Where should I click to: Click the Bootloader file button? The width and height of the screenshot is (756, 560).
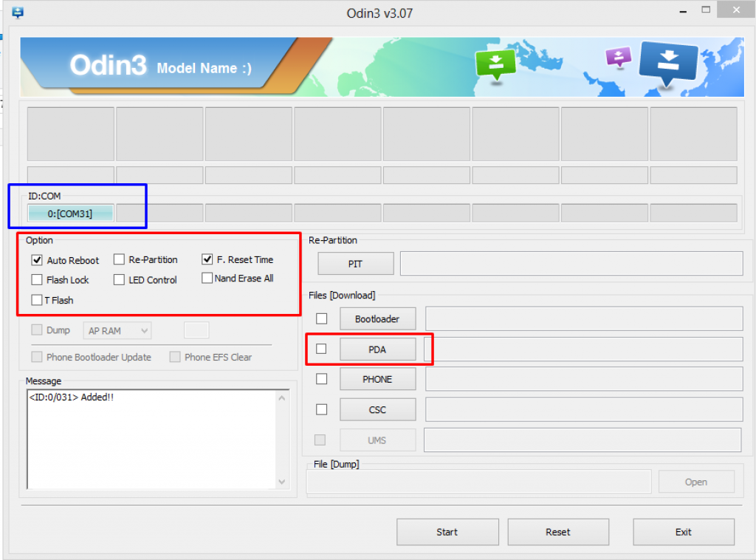point(377,318)
